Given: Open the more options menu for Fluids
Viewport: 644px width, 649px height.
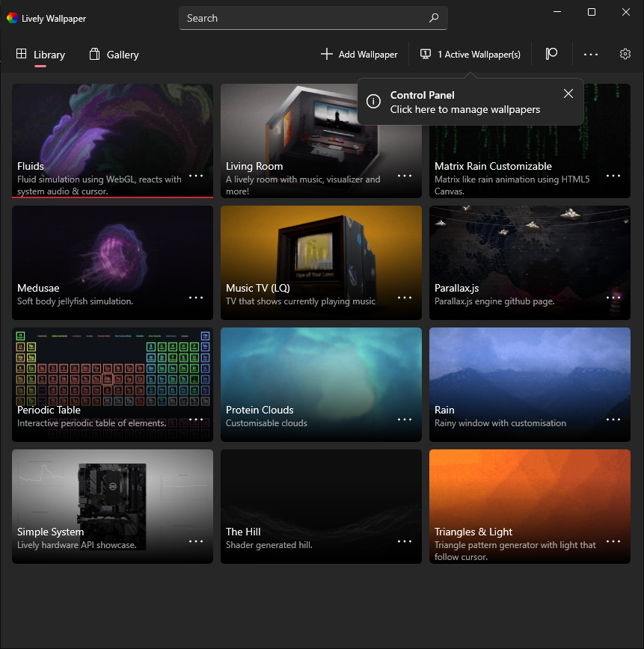Looking at the screenshot, I should (x=196, y=176).
